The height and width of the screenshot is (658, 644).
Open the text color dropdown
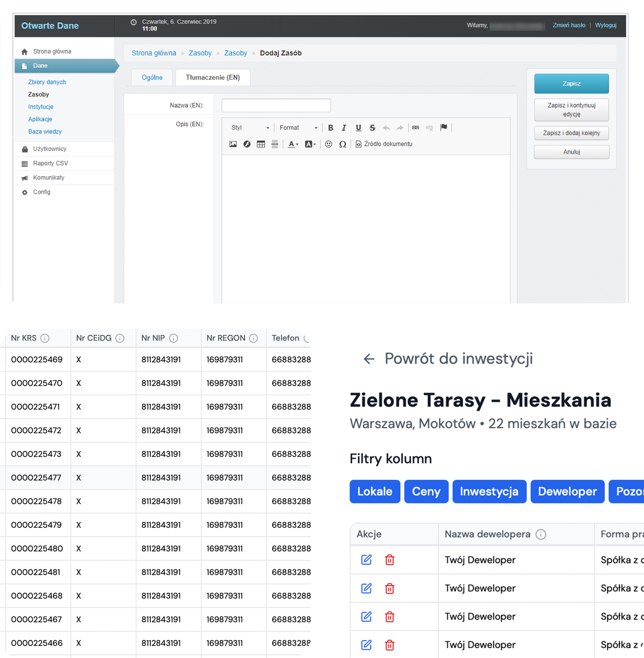click(x=293, y=144)
